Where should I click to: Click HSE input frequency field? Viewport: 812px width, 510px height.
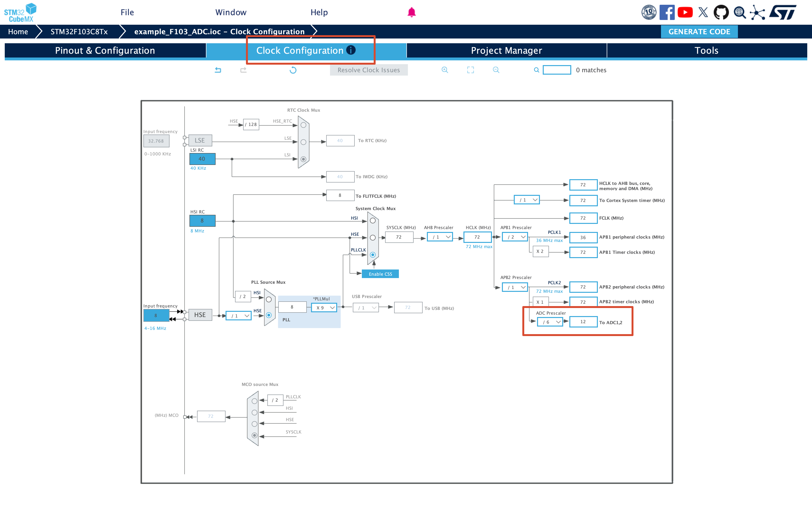click(156, 316)
